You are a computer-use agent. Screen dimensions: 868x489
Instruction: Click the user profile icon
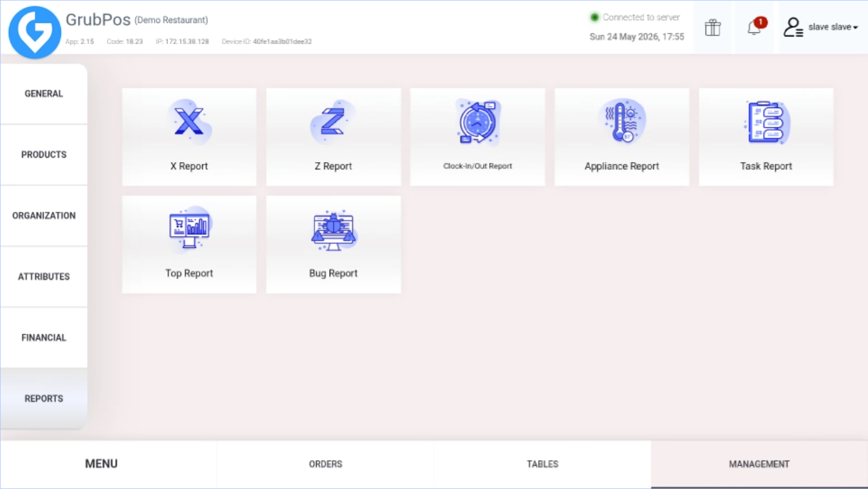tap(793, 27)
